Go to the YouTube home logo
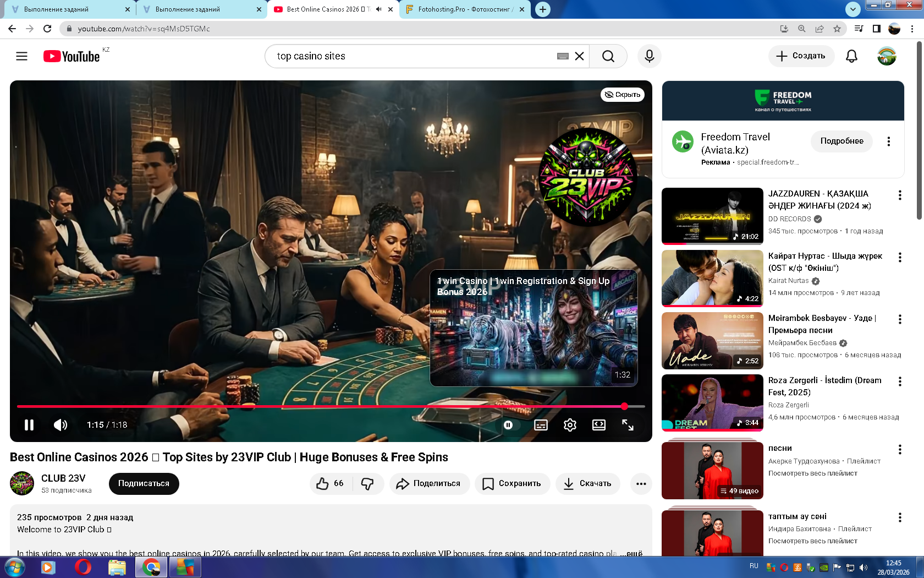 click(x=71, y=56)
